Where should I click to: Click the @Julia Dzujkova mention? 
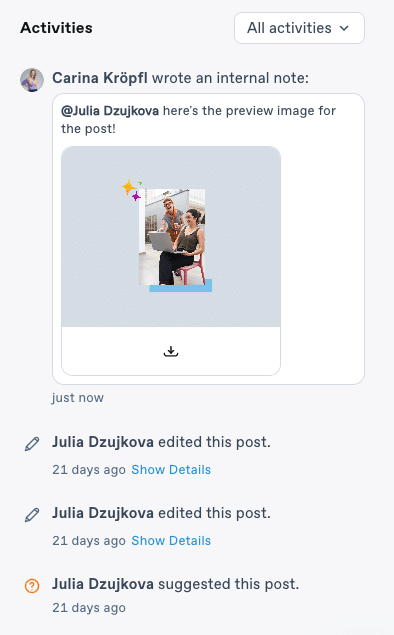coord(110,111)
